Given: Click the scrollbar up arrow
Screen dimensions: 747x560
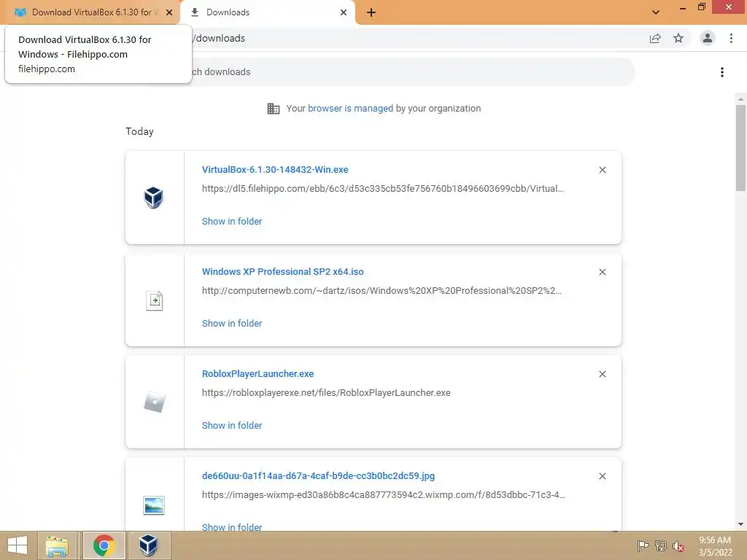Looking at the screenshot, I should tap(740, 99).
